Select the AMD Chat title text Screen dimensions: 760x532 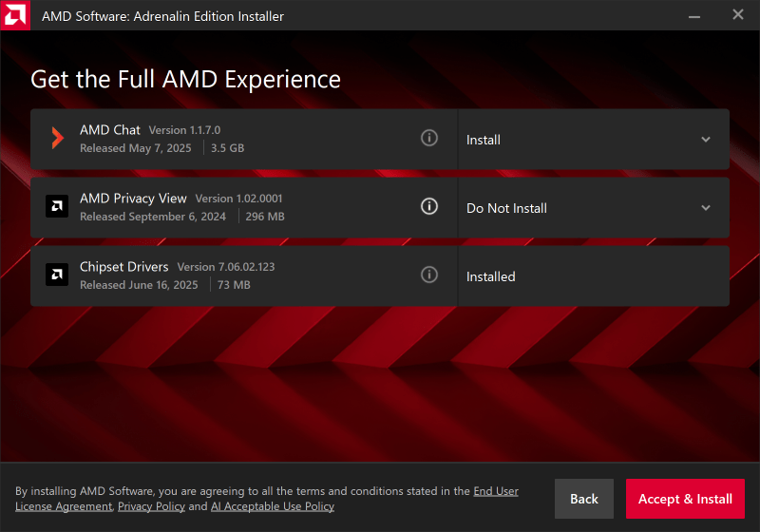click(110, 130)
